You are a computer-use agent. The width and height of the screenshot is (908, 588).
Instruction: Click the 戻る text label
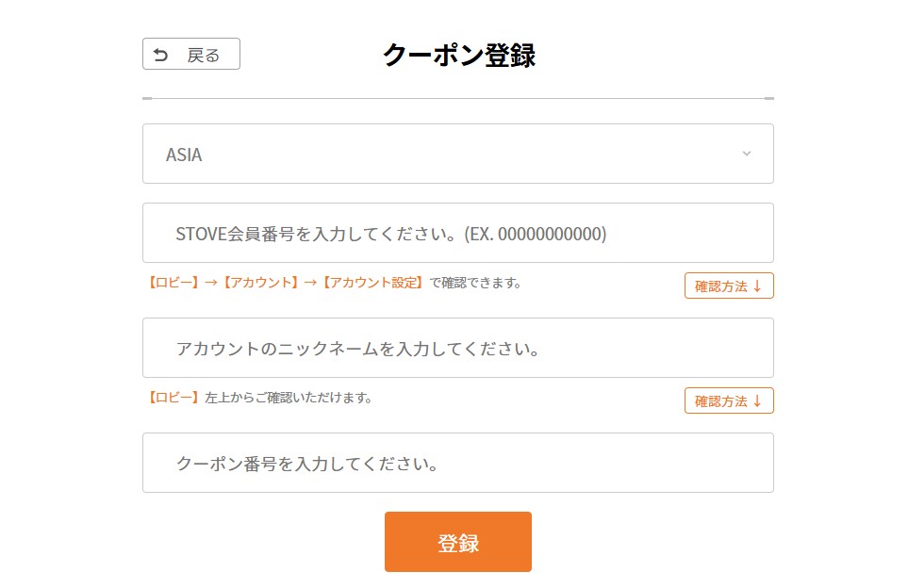(x=204, y=56)
